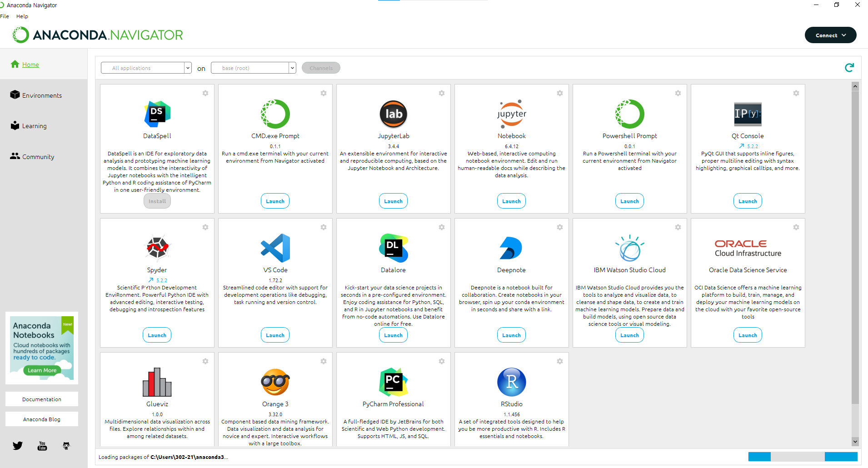Open the Documentation link button

coord(42,399)
